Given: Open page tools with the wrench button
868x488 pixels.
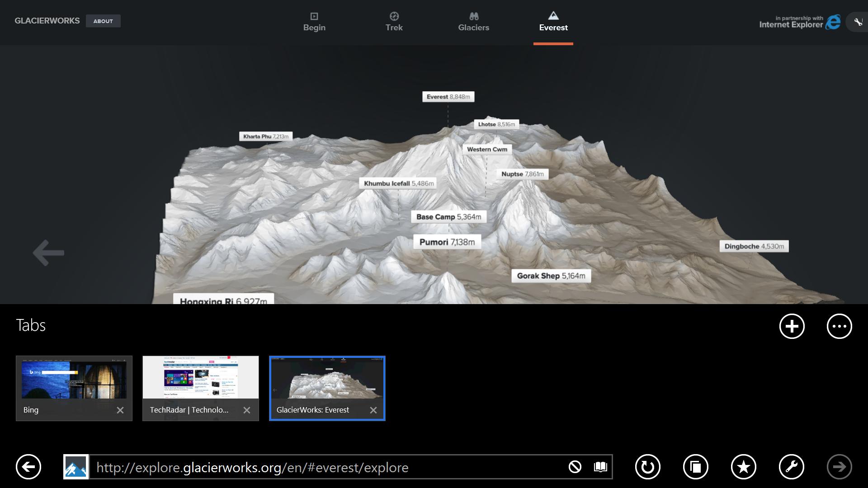Looking at the screenshot, I should point(792,467).
